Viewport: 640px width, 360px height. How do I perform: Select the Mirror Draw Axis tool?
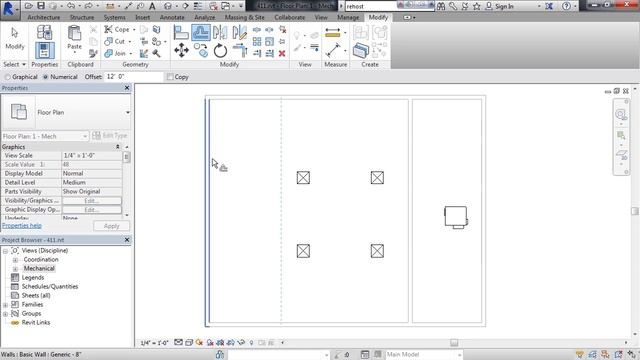tap(240, 33)
